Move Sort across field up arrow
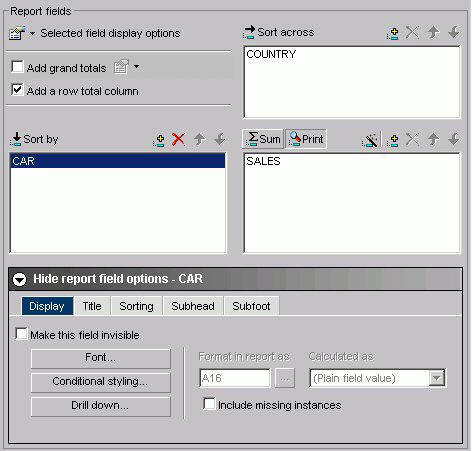Viewport: 472px width, 451px height. tap(433, 32)
